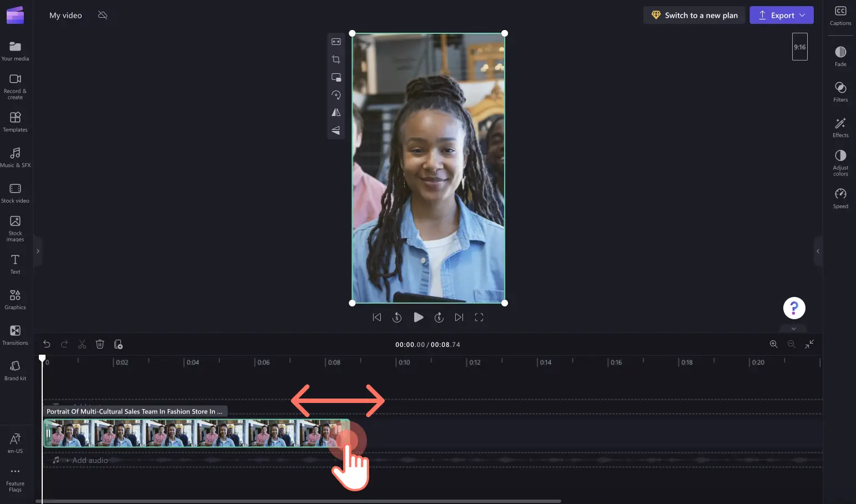Redo the last action
The image size is (856, 504).
click(x=64, y=344)
